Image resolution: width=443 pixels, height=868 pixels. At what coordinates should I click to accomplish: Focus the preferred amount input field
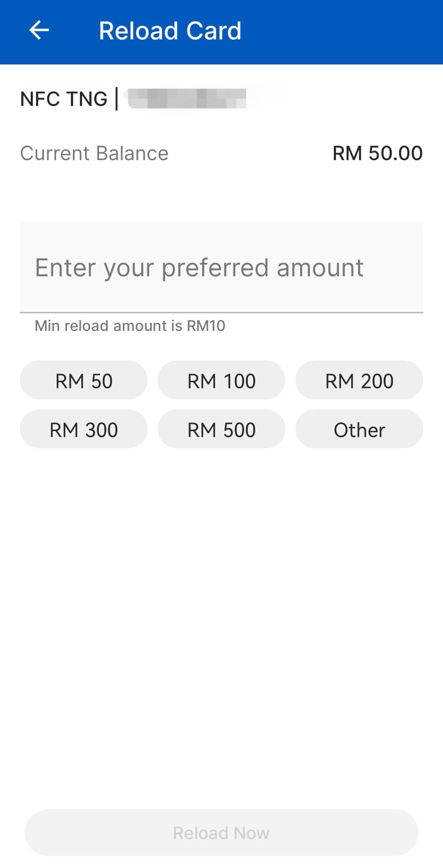pos(221,267)
